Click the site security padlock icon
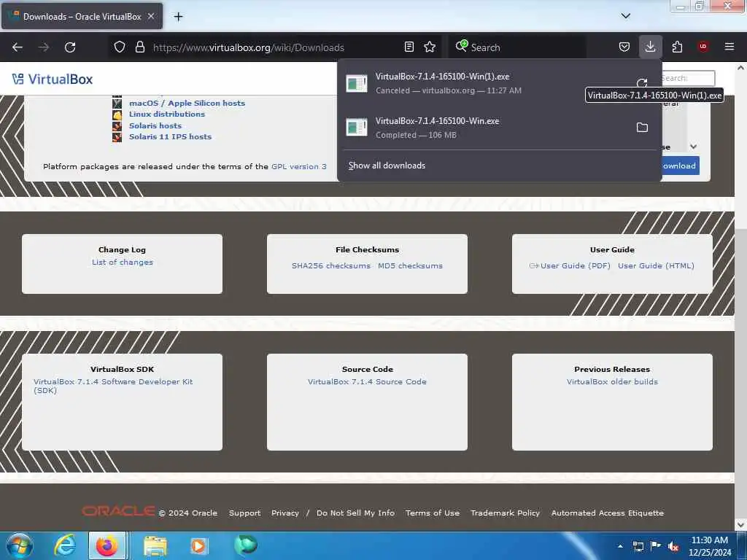 (x=139, y=47)
